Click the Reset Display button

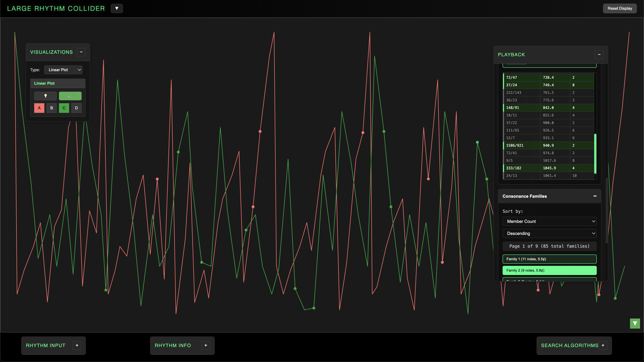click(620, 8)
